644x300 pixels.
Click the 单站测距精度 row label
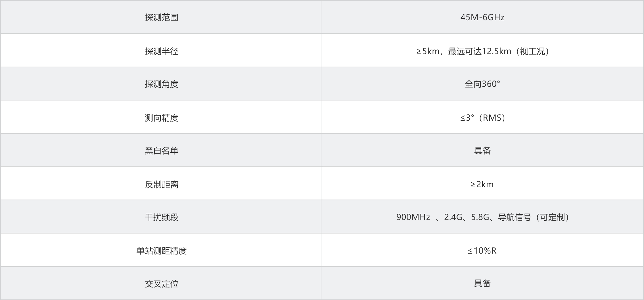point(161,251)
